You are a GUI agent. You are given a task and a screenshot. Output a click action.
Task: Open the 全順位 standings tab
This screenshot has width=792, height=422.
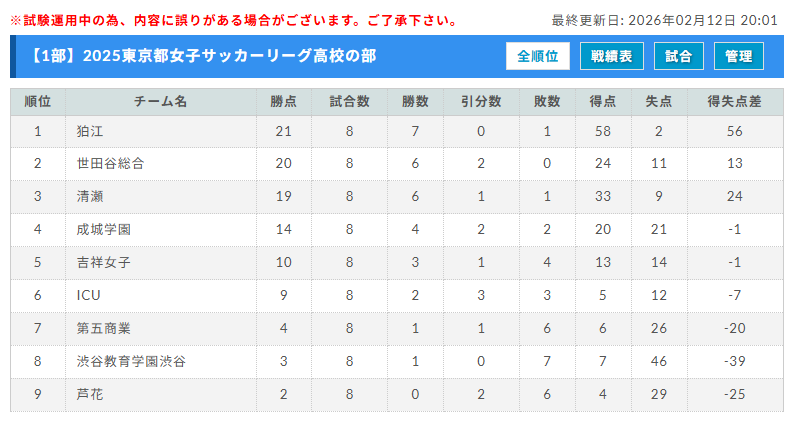[x=538, y=57]
